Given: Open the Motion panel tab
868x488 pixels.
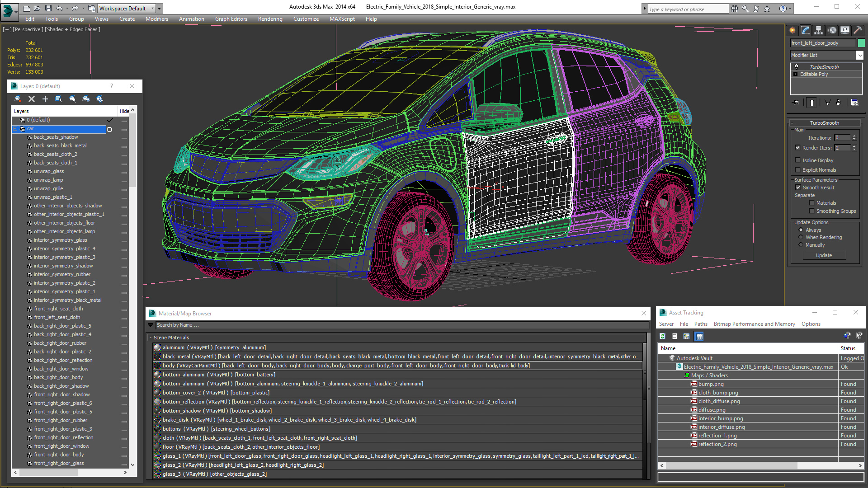Looking at the screenshot, I should coord(832,30).
